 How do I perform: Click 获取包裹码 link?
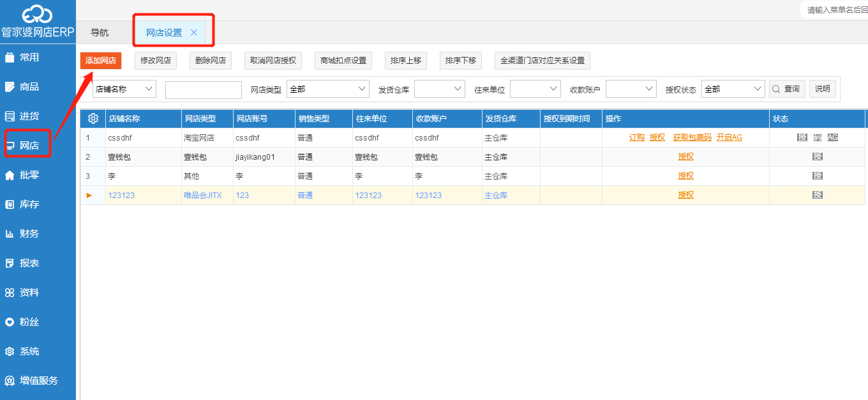coord(692,137)
